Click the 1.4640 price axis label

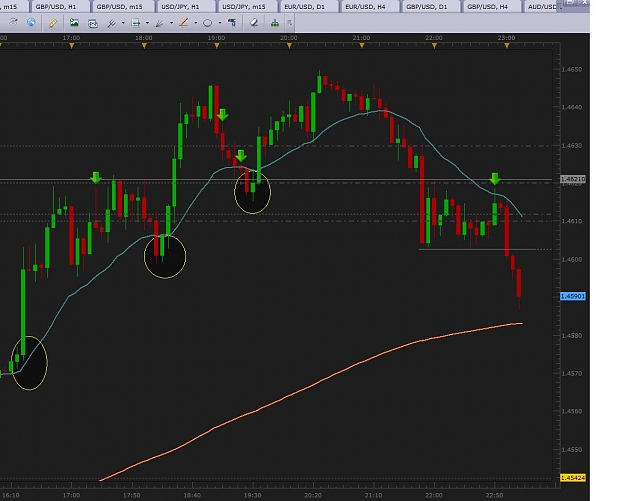[571, 107]
